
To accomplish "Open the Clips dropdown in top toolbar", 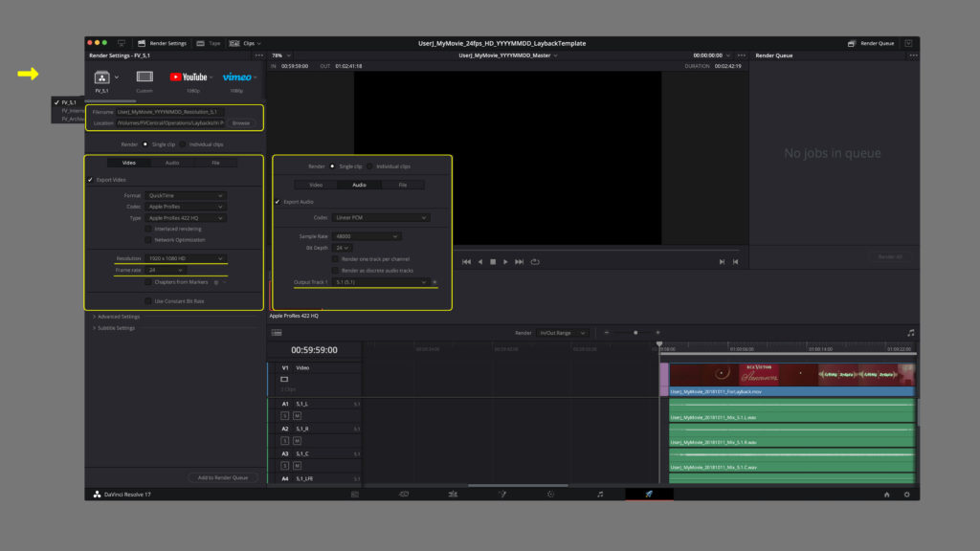I will pos(245,43).
